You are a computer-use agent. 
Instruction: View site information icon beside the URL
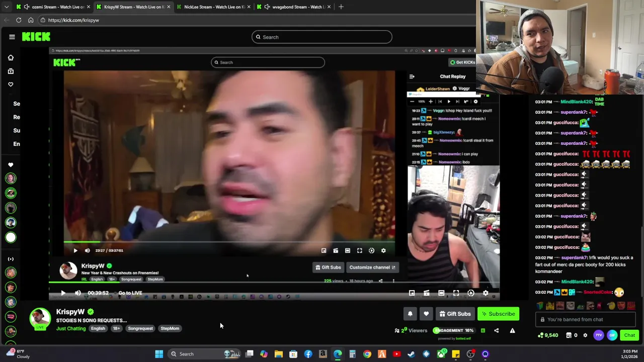[43, 20]
